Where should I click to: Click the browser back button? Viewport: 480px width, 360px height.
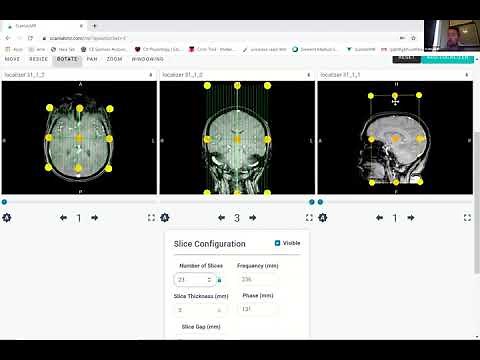(8, 38)
